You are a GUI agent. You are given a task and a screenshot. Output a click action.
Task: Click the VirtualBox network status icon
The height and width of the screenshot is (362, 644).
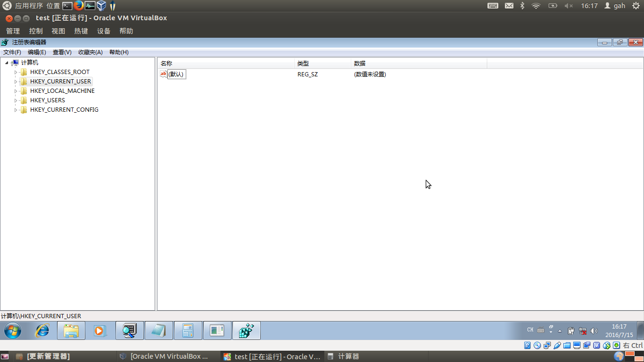[x=547, y=346]
